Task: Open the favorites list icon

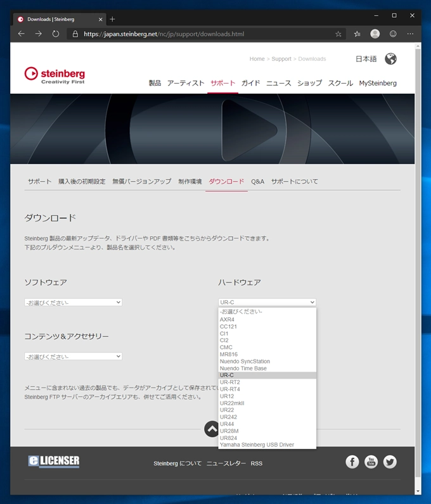Action: point(357,34)
